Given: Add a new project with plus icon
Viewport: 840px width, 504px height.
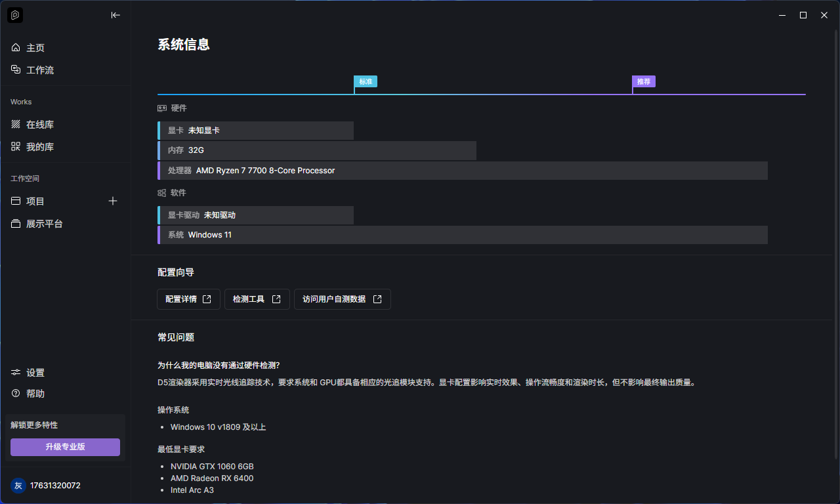Looking at the screenshot, I should (113, 201).
